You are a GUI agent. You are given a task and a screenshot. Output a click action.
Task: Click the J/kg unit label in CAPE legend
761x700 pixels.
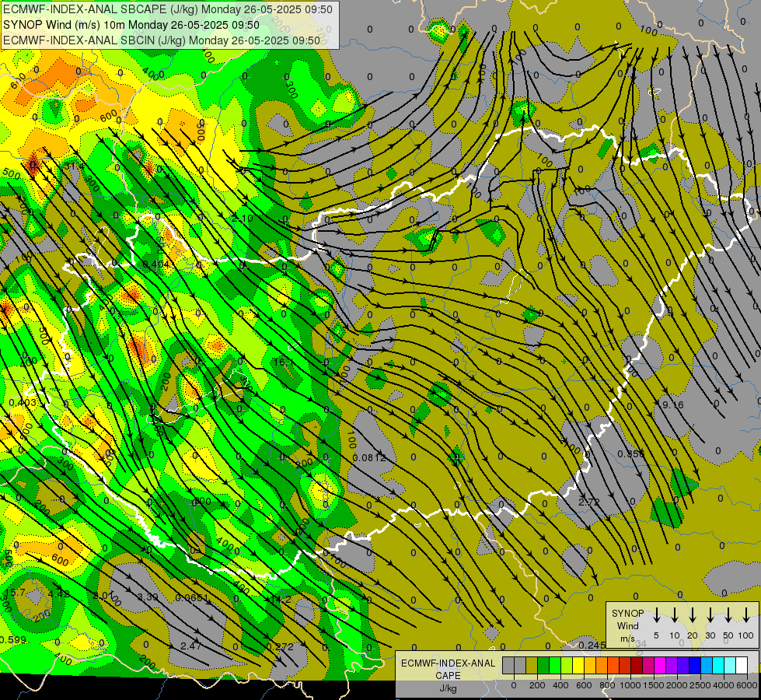click(449, 688)
